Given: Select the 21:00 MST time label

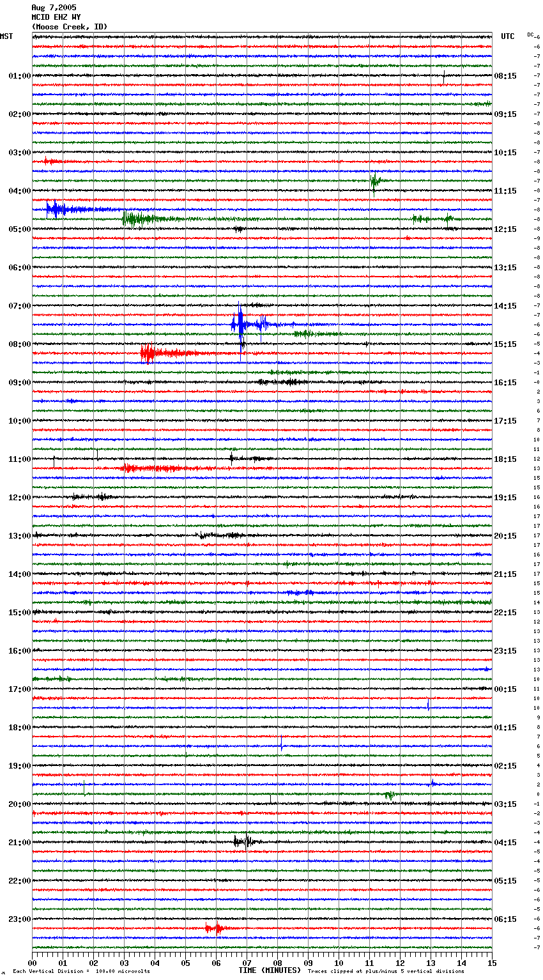Looking at the screenshot, I should tap(20, 843).
